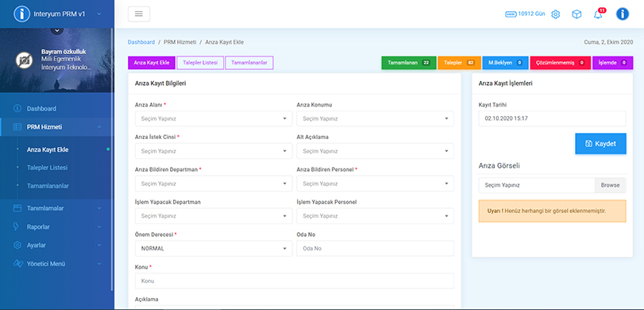Open the İşlem Yapacak Personel dropdown
The image size is (644, 310).
[x=376, y=216]
